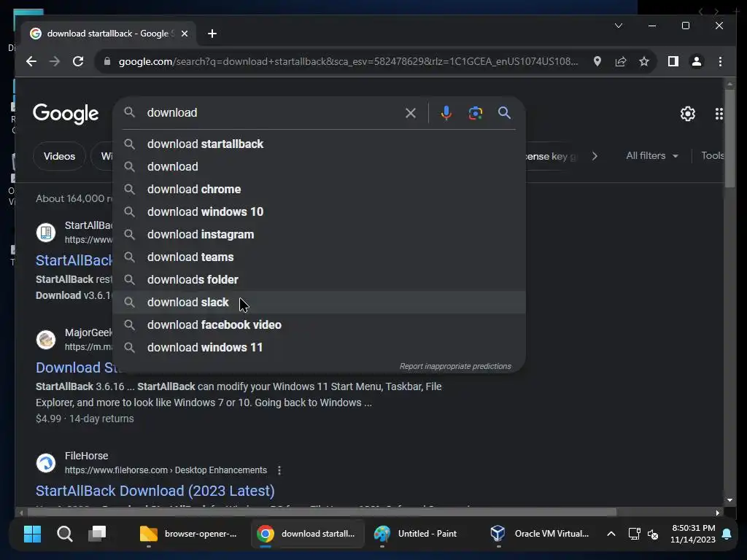Viewport: 747px width, 560px height.
Task: Open the Chrome profile avatar
Action: pyautogui.click(x=697, y=61)
